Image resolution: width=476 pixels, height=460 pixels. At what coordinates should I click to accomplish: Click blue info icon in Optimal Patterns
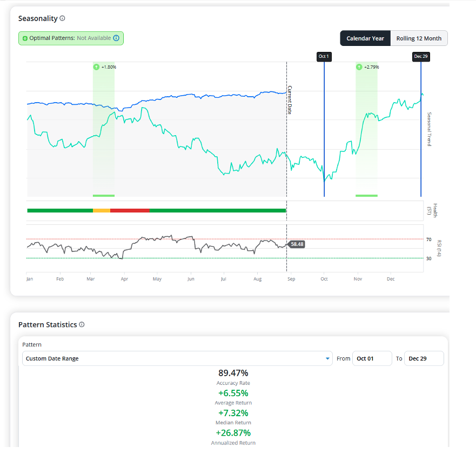[x=116, y=38]
